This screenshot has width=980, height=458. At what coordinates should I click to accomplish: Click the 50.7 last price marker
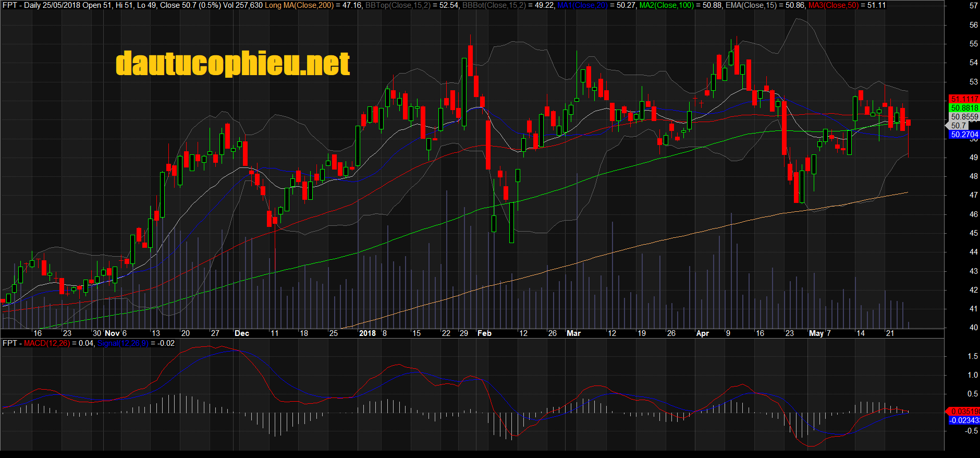point(958,126)
